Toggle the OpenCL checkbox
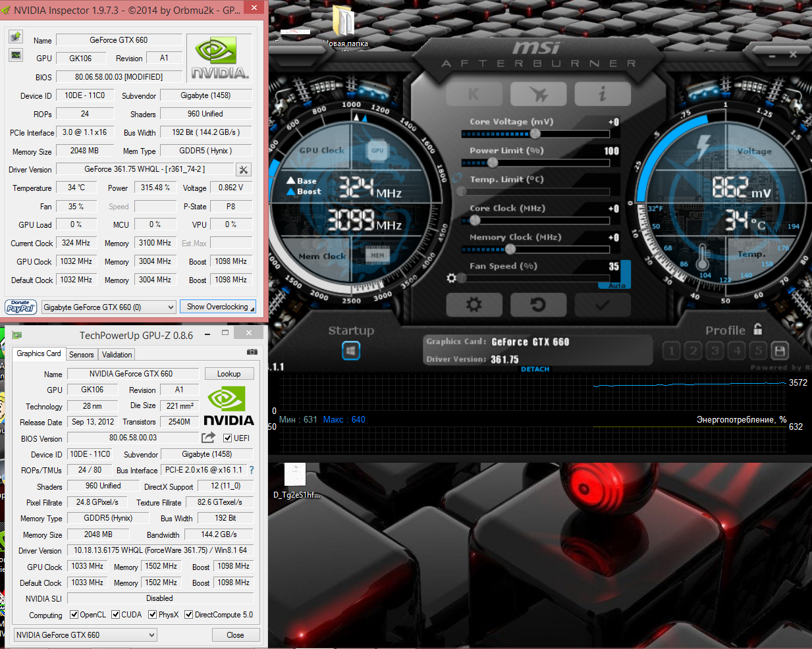 pos(74,615)
